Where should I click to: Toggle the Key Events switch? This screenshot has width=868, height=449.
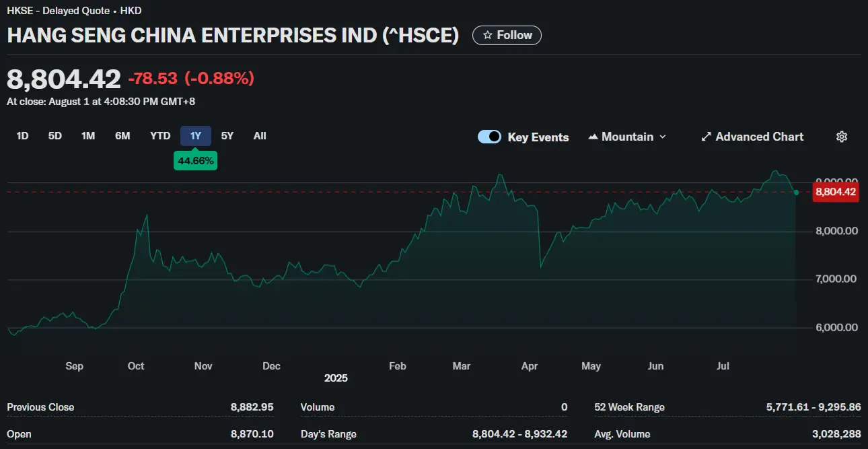(x=489, y=137)
